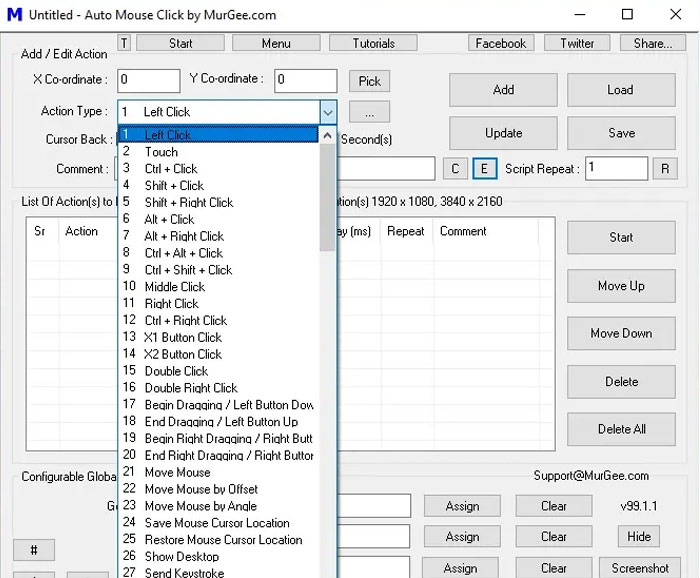Select Restore Mouse Cursor Location option
This screenshot has width=700, height=578.
[218, 540]
